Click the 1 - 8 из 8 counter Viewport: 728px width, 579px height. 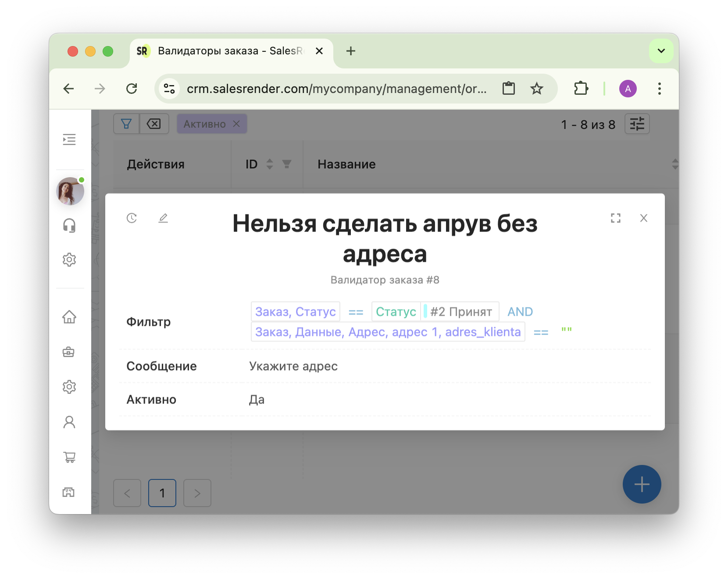pyautogui.click(x=588, y=125)
